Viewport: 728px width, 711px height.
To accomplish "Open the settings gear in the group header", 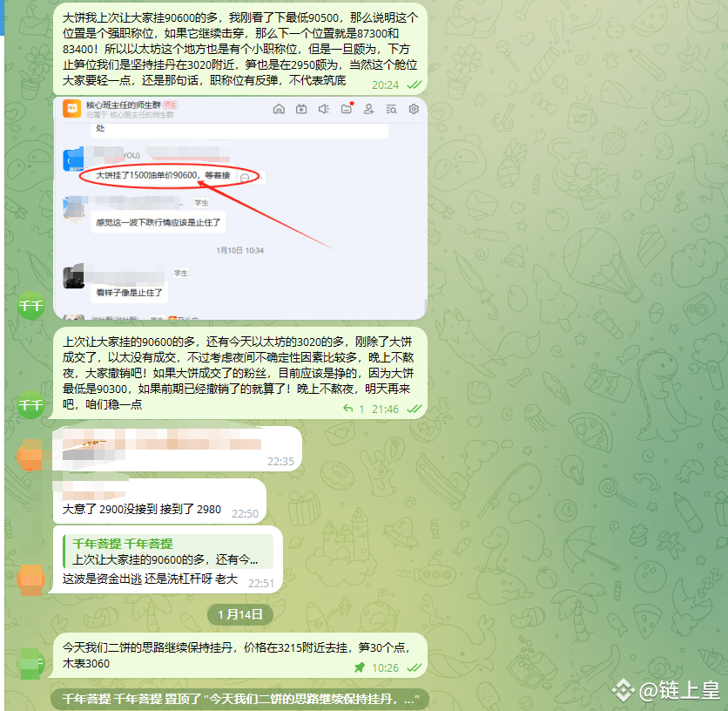I will click(414, 109).
